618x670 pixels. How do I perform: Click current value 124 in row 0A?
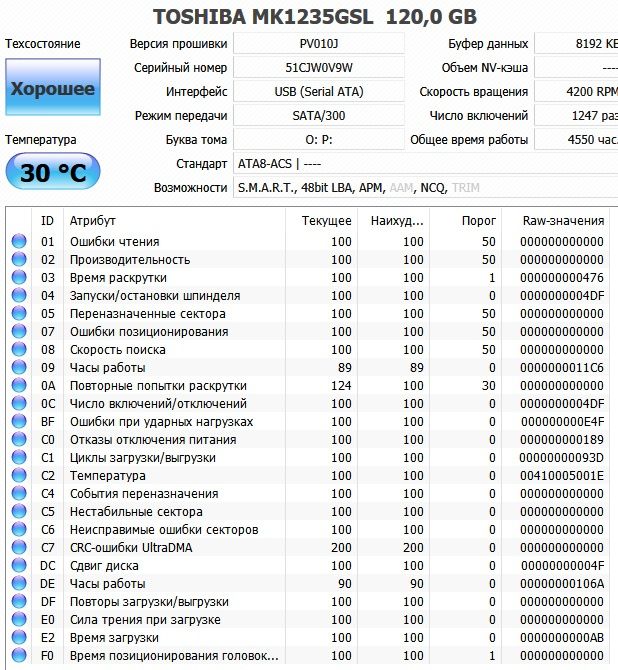[x=341, y=385]
